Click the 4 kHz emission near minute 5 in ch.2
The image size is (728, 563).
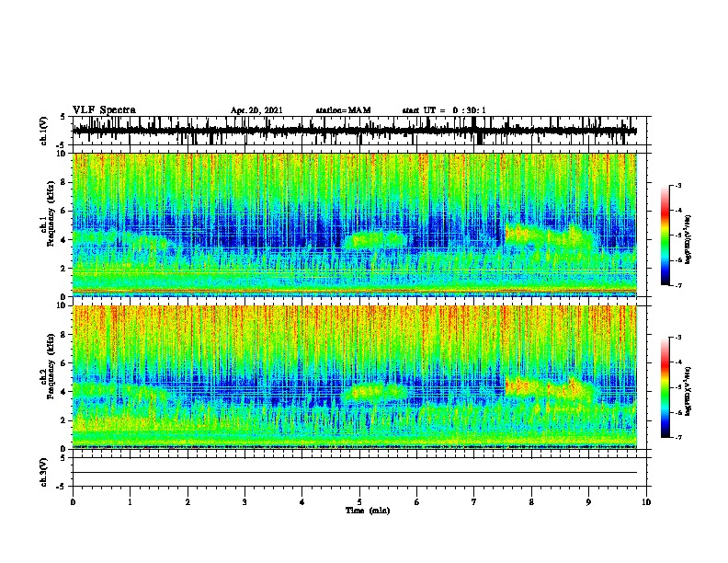click(375, 393)
